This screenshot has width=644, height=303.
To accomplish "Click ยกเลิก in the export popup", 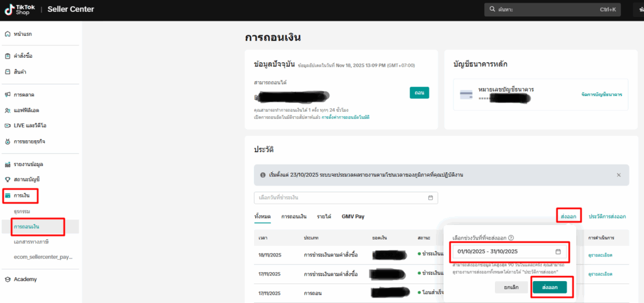I will [511, 287].
